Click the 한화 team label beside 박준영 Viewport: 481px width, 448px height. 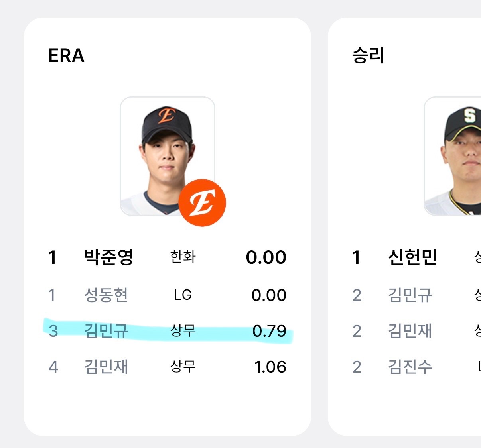point(183,257)
